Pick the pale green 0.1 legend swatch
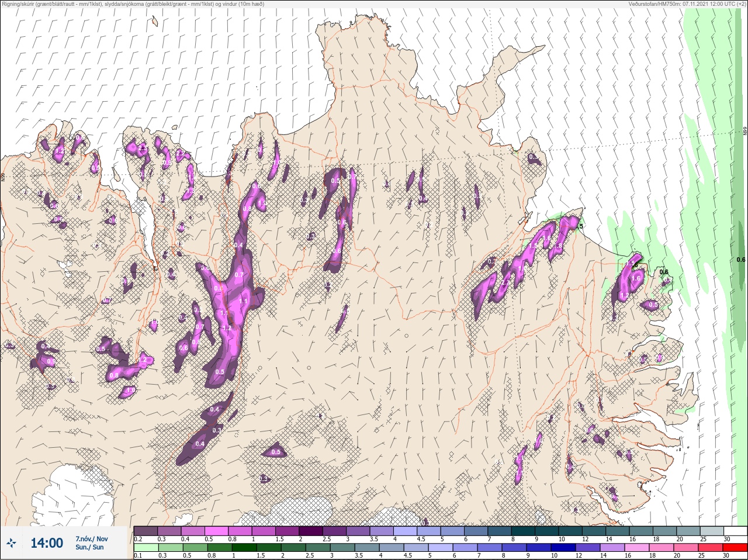This screenshot has height=560, width=748. 146,547
